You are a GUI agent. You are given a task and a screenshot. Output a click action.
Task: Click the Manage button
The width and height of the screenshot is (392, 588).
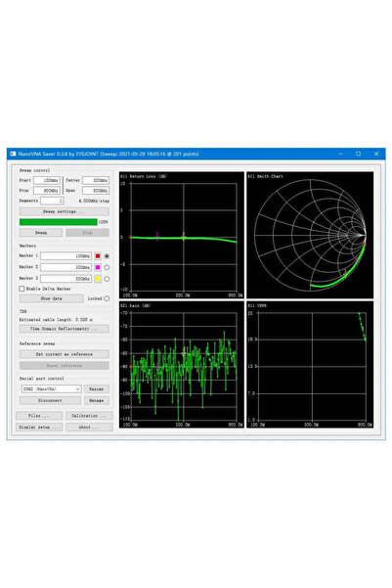coord(97,400)
